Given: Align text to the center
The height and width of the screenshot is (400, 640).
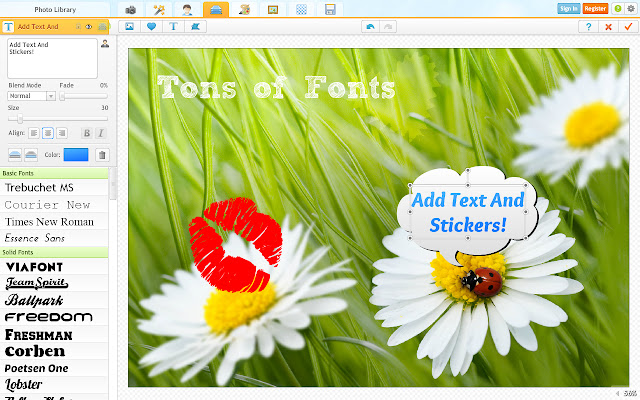Looking at the screenshot, I should (48, 133).
